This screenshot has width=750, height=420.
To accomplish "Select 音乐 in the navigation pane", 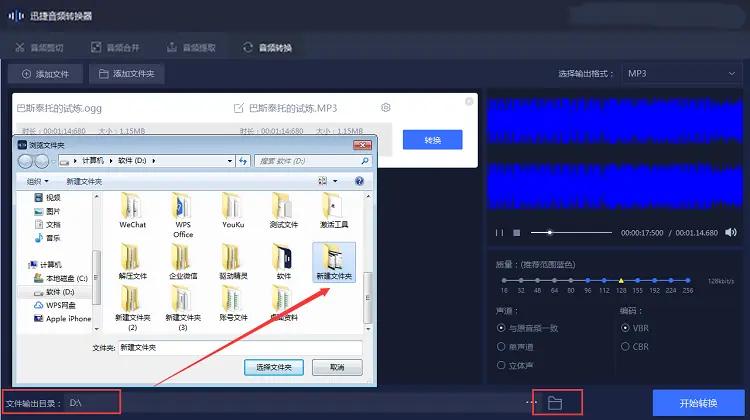I will click(48, 238).
